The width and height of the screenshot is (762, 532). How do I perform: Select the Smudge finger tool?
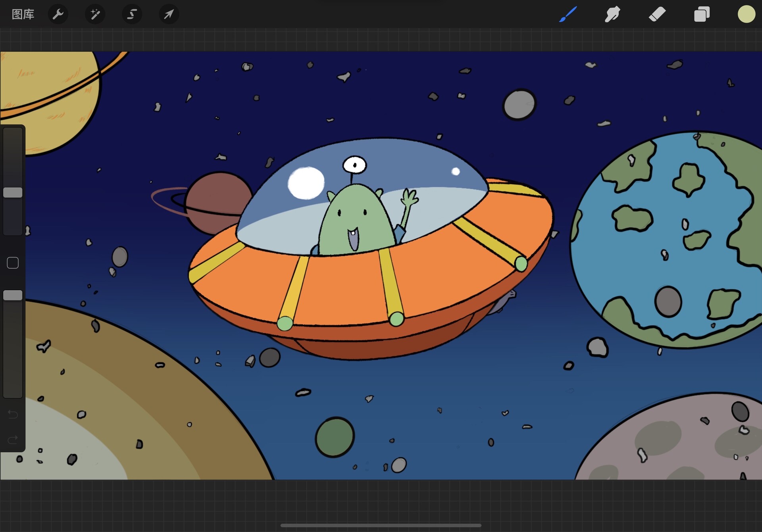coord(612,14)
